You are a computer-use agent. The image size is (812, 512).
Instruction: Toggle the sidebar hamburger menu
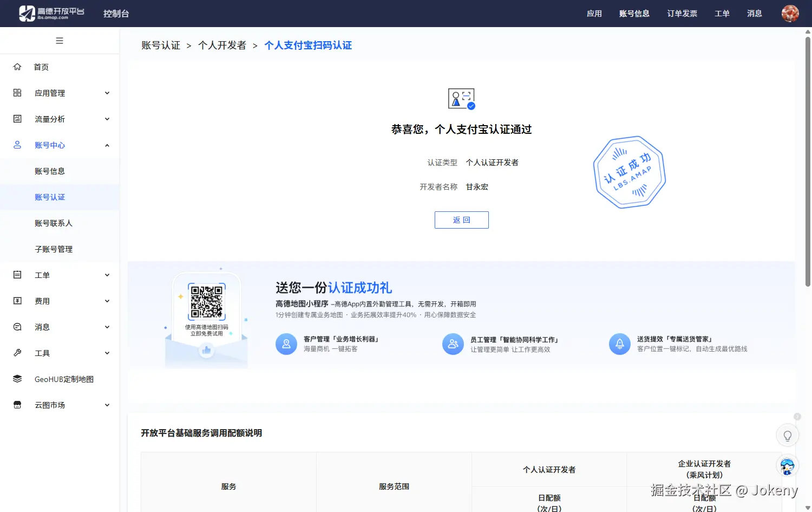click(x=60, y=41)
